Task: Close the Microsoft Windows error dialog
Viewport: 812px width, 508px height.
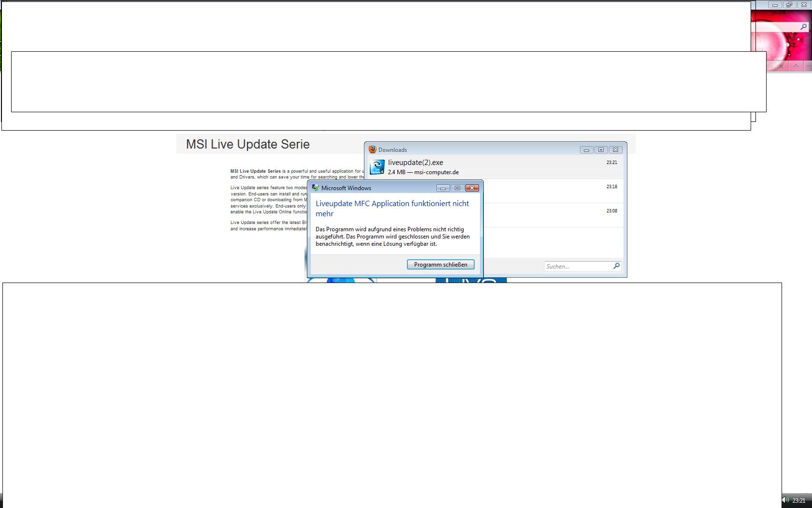Action: (x=472, y=188)
